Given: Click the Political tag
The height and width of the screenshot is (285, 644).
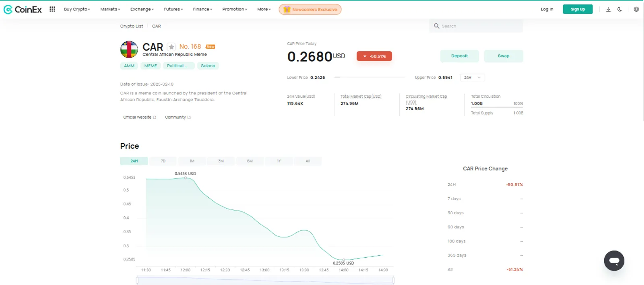Looking at the screenshot, I should pyautogui.click(x=179, y=66).
